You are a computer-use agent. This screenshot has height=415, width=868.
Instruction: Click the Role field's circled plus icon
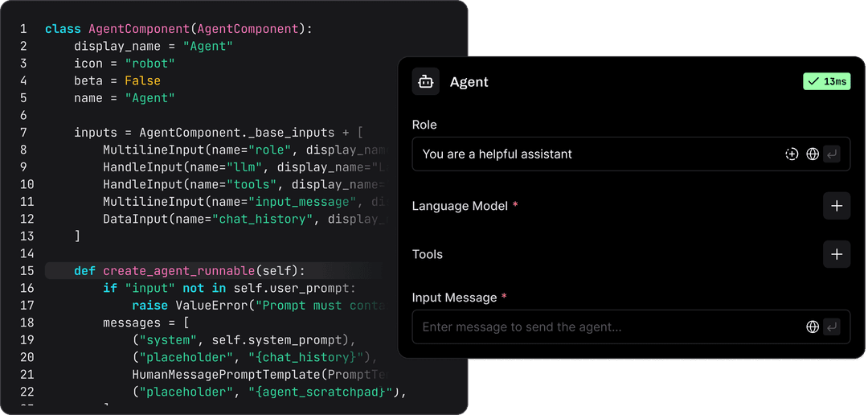(792, 154)
